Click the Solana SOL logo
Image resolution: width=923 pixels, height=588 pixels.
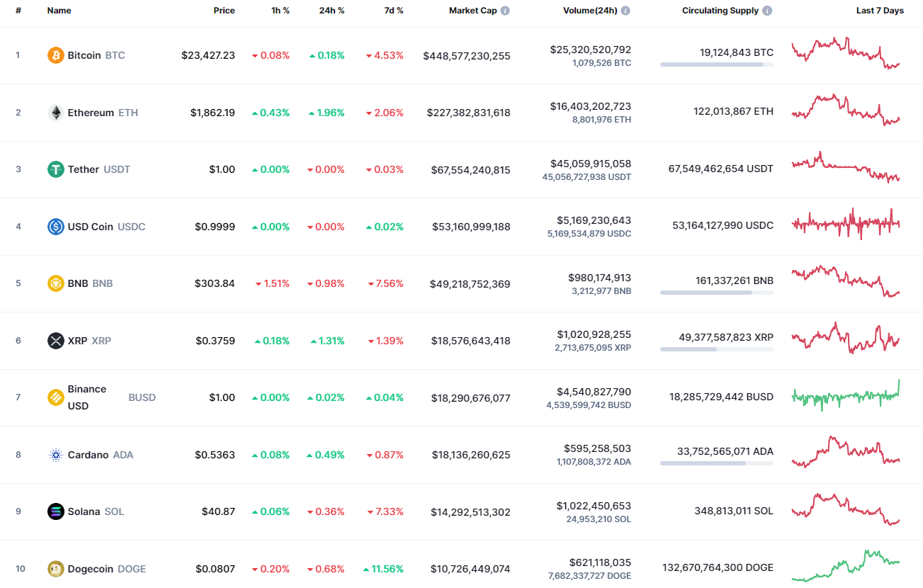coord(55,511)
